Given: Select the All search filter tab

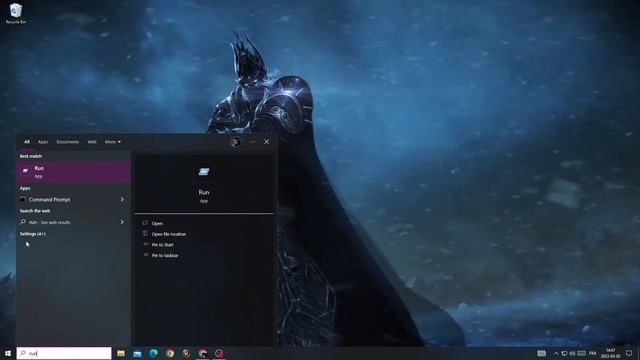Looking at the screenshot, I should click(x=27, y=142).
